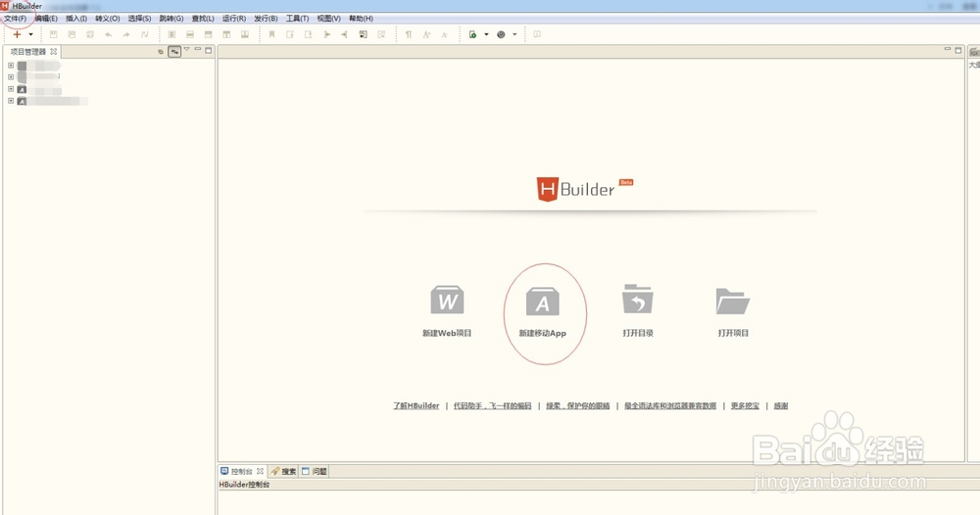Click the HBuilder logo in the welcome page
980x515 pixels.
click(584, 189)
